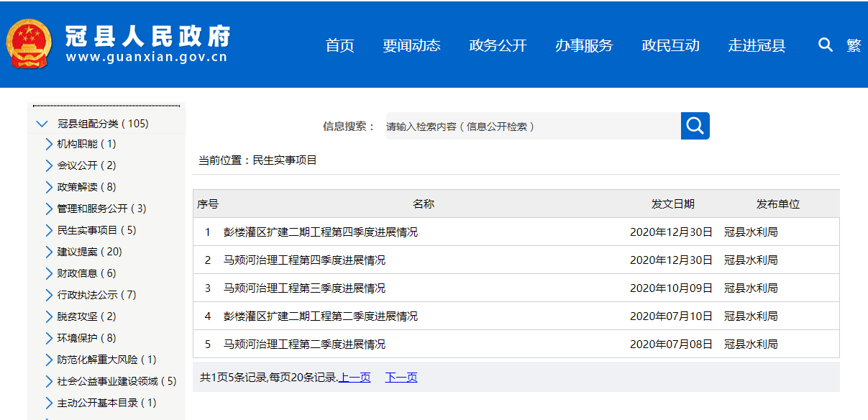
Task: Click the blue information search button
Action: click(695, 126)
